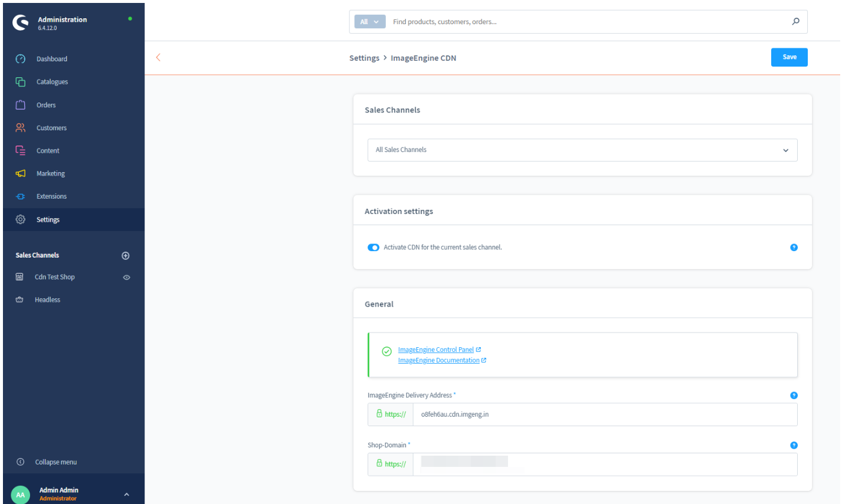
Task: Open the All Sales Channels dropdown
Action: tap(582, 150)
